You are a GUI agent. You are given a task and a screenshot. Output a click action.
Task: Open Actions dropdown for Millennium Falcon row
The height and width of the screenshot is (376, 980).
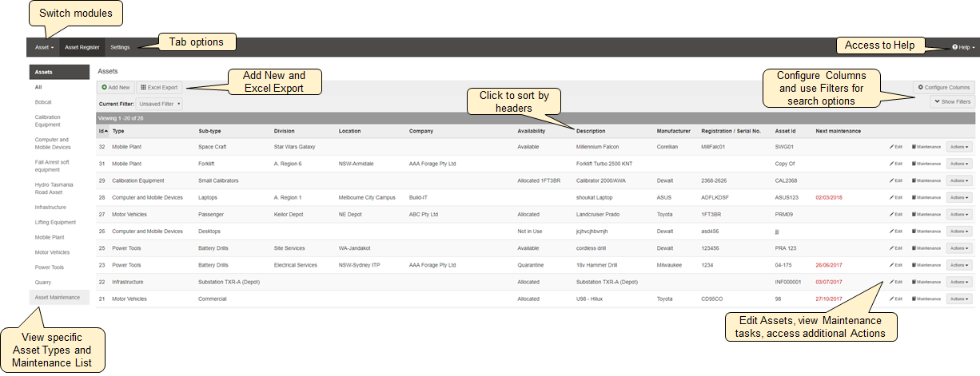[959, 147]
